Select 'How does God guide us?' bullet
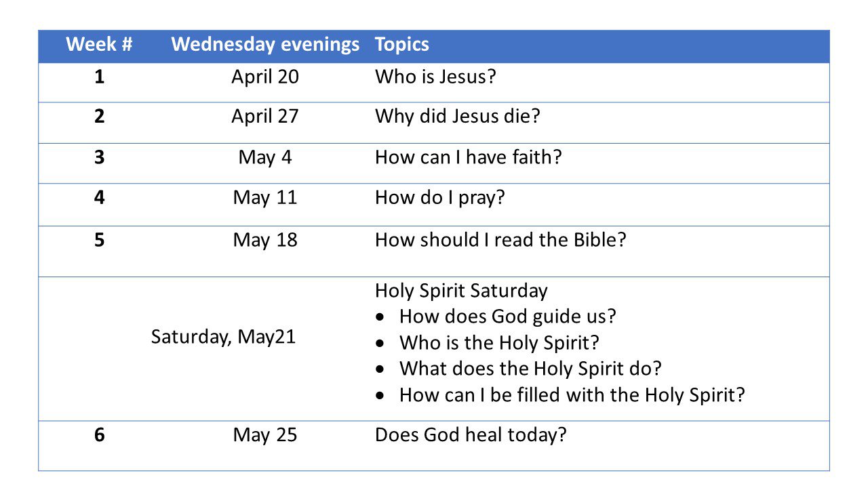This screenshot has height=488, width=868. [x=507, y=317]
